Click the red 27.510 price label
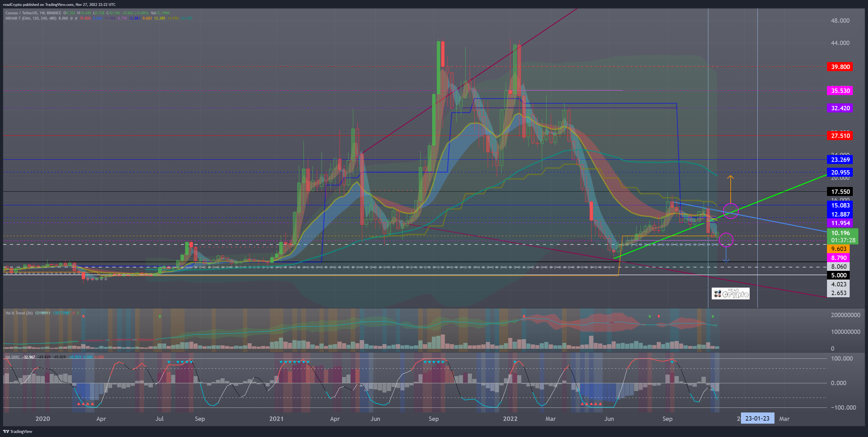 click(840, 136)
